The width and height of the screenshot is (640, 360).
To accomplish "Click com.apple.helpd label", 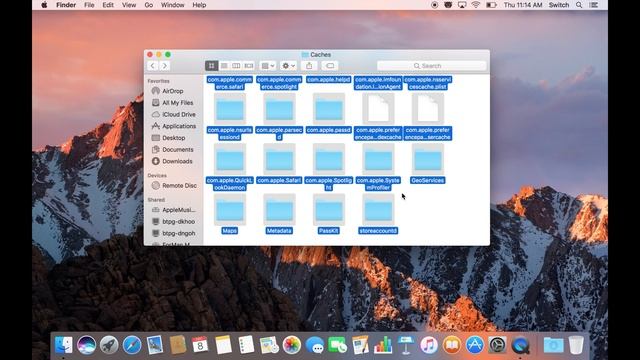I will click(329, 80).
